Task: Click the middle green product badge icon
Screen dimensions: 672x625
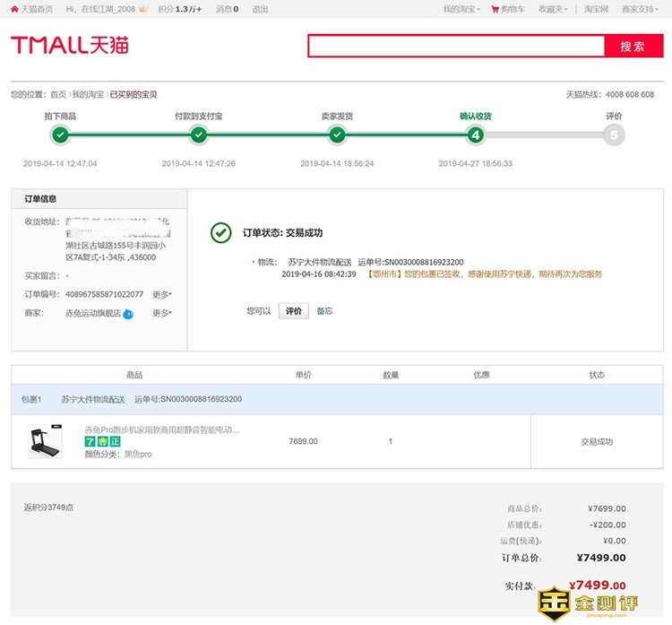Action: tap(102, 442)
